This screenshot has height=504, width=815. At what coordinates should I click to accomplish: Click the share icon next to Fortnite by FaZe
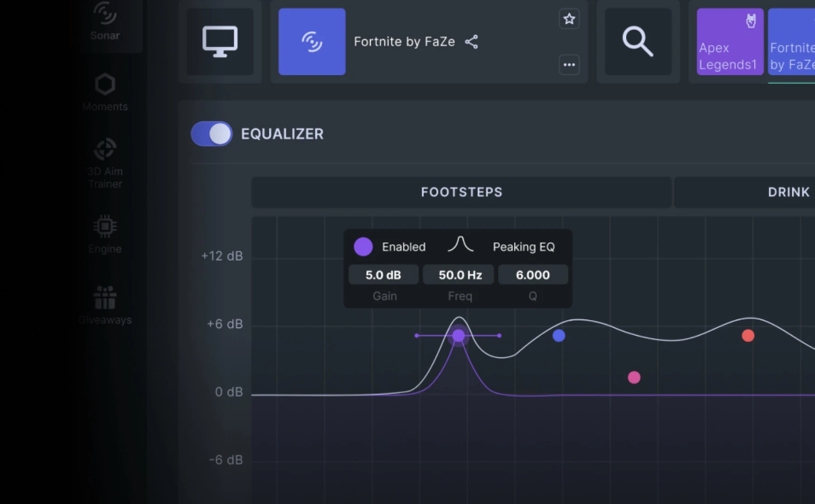click(471, 42)
